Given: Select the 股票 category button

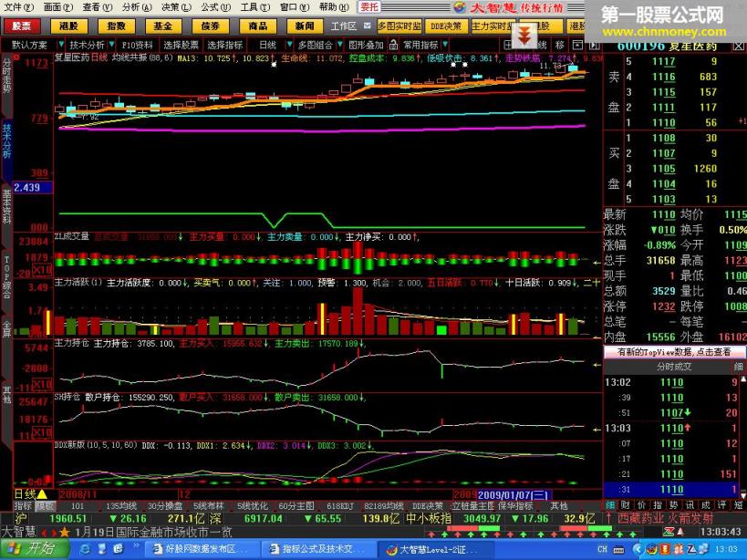Looking at the screenshot, I should pyautogui.click(x=21, y=26).
